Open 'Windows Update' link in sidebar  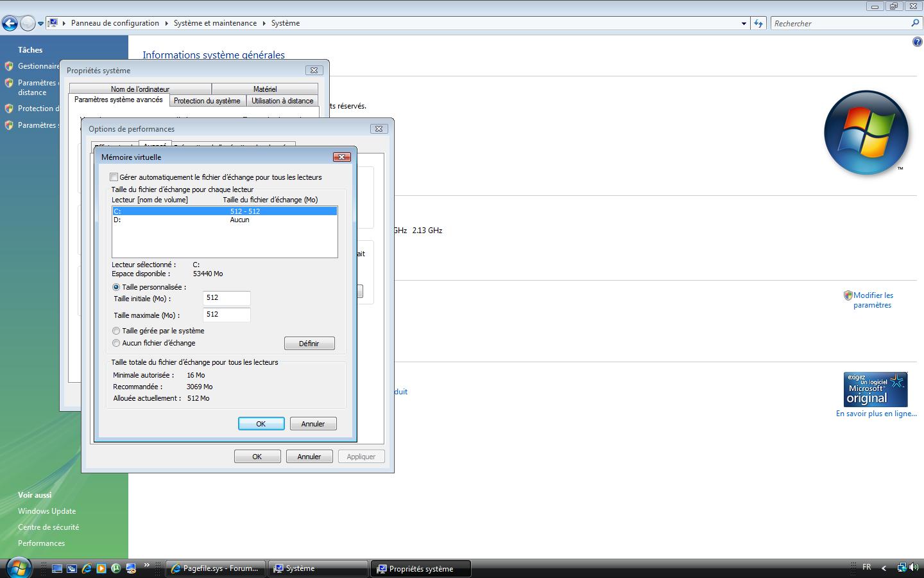pyautogui.click(x=47, y=511)
